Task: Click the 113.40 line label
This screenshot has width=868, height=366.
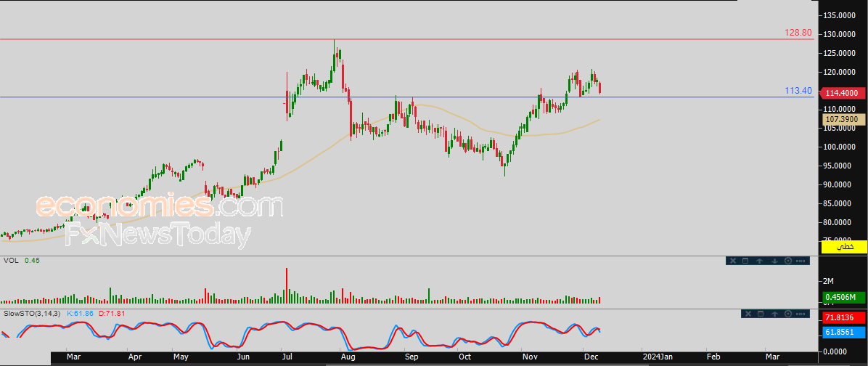Action: [798, 91]
